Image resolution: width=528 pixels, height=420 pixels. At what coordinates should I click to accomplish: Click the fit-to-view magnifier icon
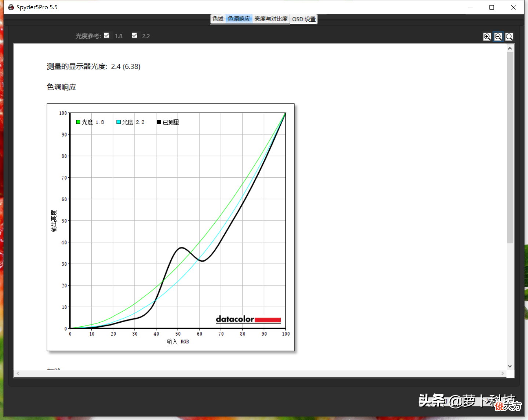pyautogui.click(x=509, y=37)
